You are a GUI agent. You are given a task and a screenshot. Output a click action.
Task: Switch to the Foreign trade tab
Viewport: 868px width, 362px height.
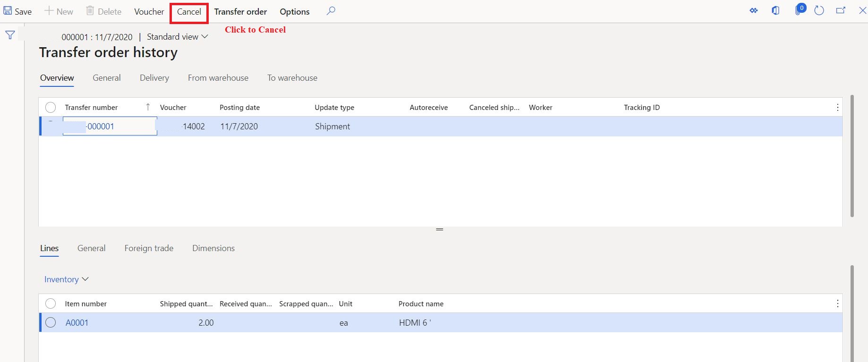(149, 248)
